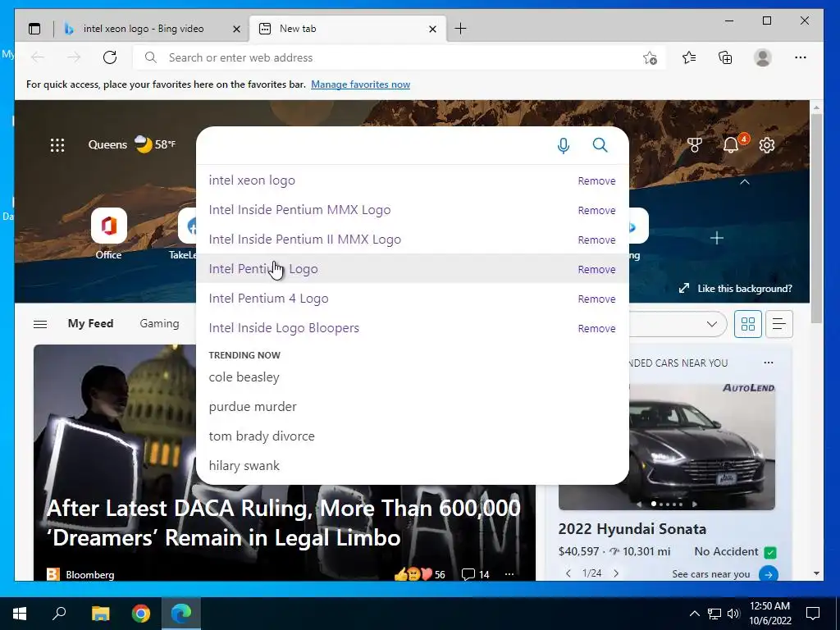Click Like this background link

[736, 289]
